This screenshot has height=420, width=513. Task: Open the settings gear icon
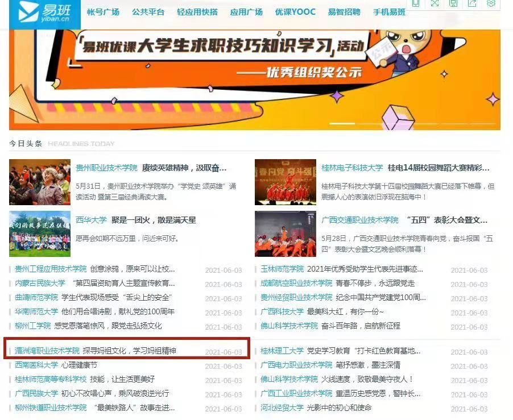491,3
